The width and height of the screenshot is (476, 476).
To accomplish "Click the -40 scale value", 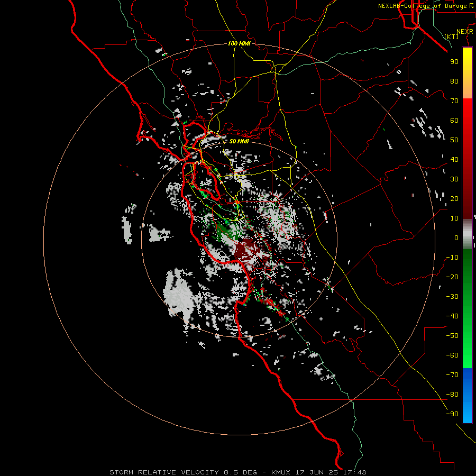I will (452, 316).
